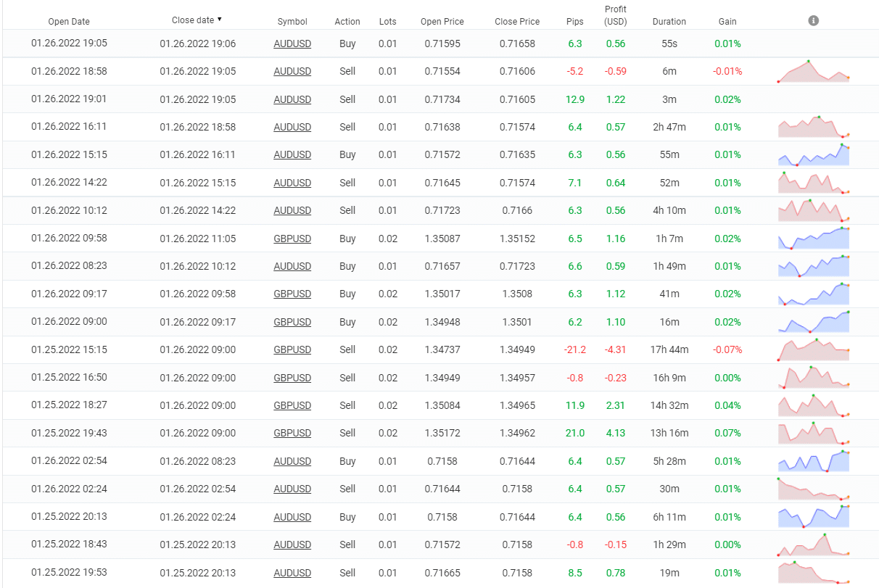
Task: Toggle the Close date sort order arrow
Action: 219,20
